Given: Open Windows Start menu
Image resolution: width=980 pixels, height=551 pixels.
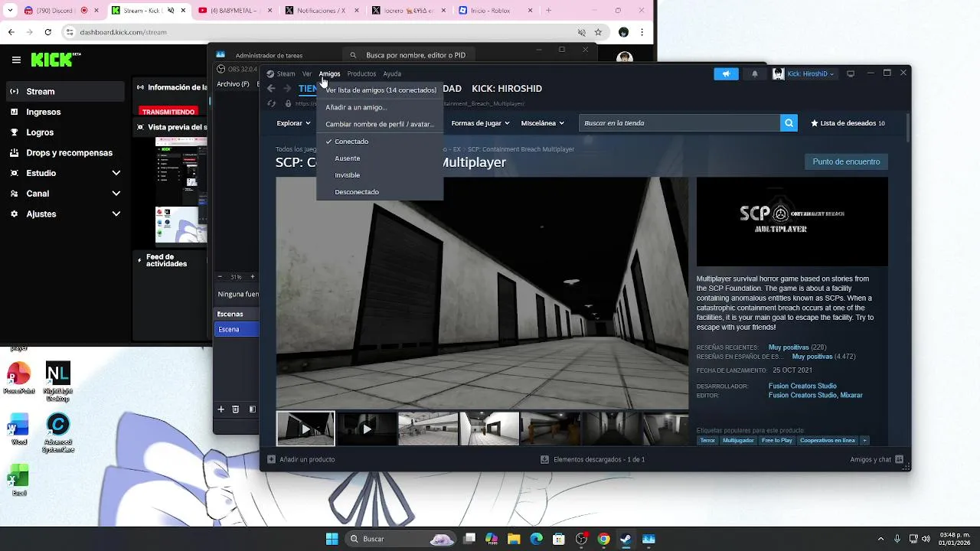Looking at the screenshot, I should tap(332, 539).
